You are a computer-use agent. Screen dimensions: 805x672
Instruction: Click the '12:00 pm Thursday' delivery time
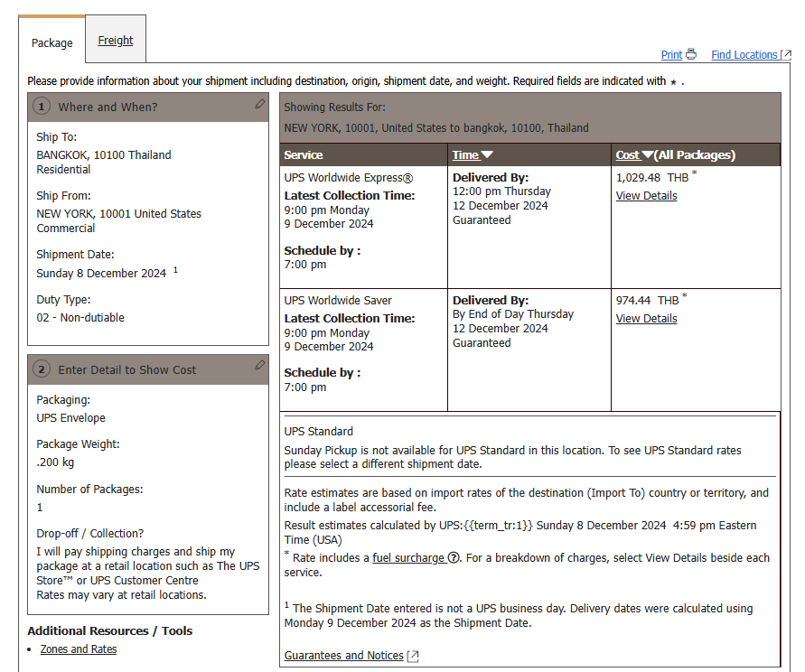point(501,191)
